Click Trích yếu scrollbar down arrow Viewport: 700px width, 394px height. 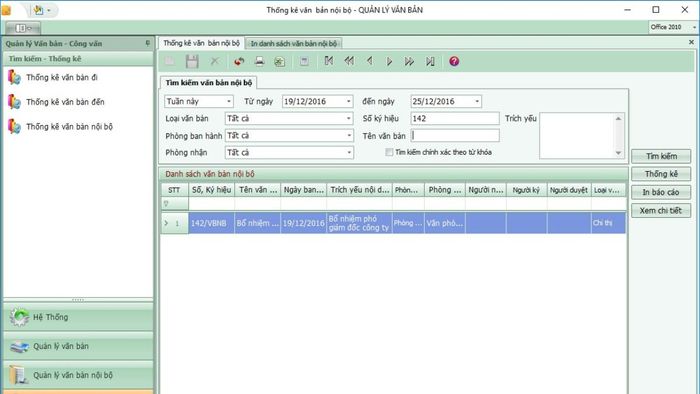(618, 153)
